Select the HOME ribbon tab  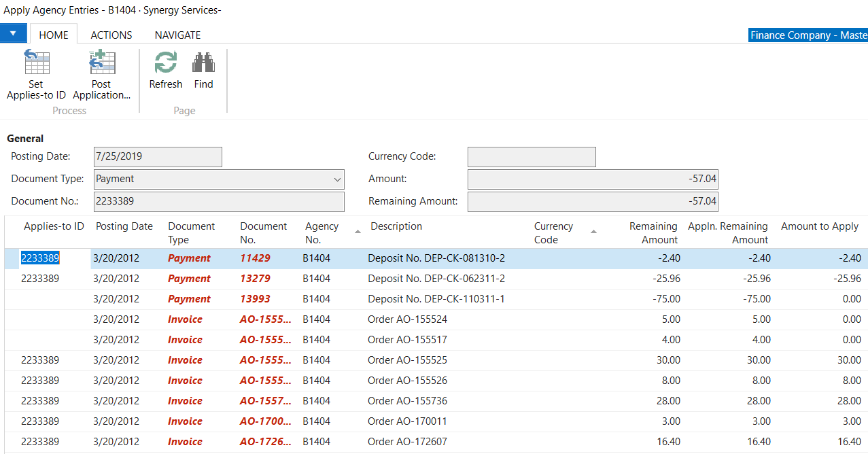click(x=54, y=35)
